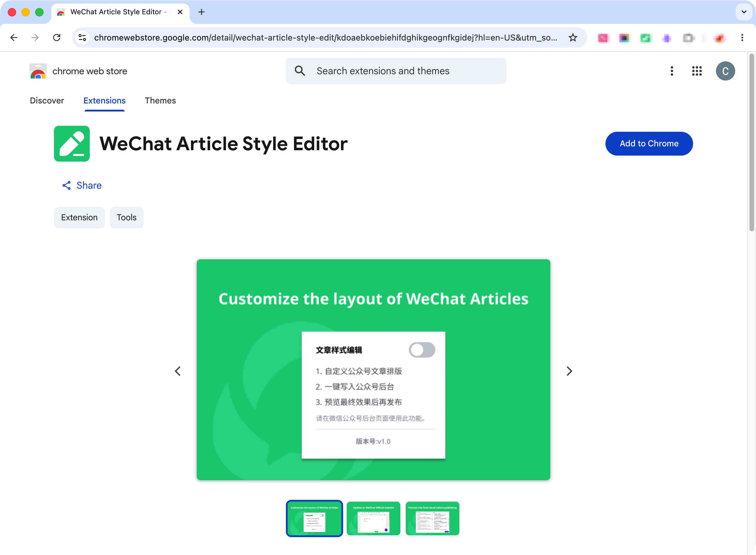Go back using the browser back arrow
Screen dimensions: 756x555
click(x=14, y=37)
